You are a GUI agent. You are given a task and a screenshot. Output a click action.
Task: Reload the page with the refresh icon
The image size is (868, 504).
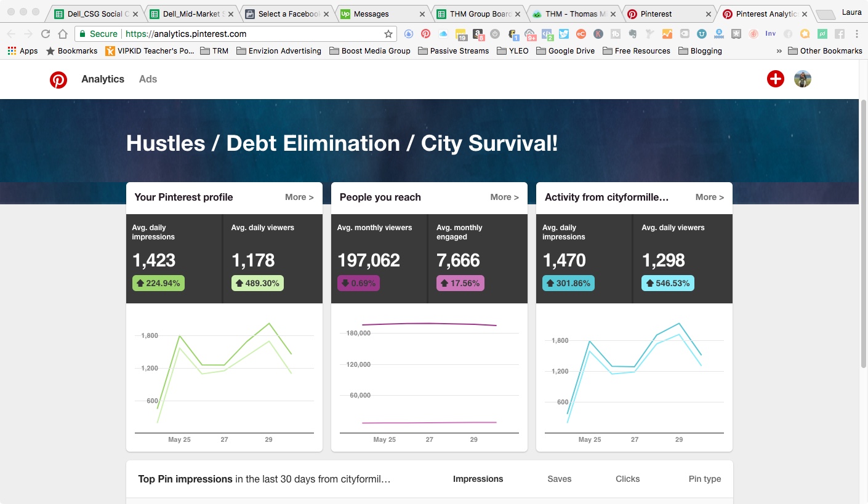[46, 34]
